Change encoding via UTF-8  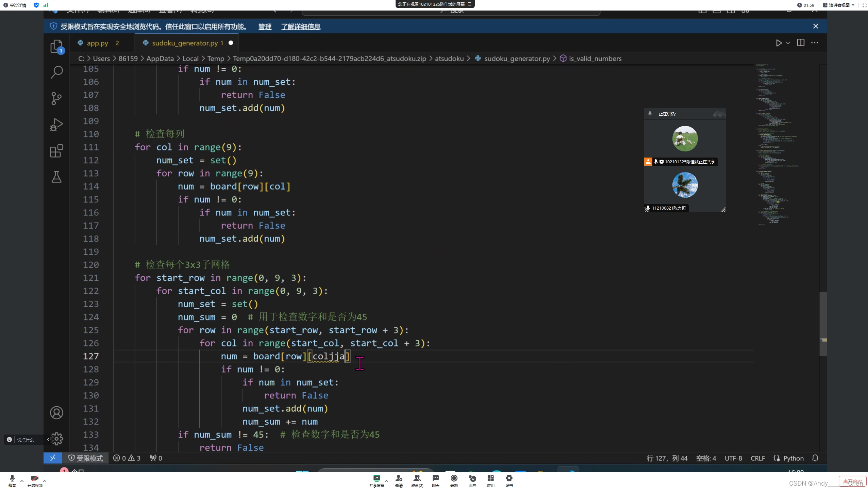pos(733,458)
